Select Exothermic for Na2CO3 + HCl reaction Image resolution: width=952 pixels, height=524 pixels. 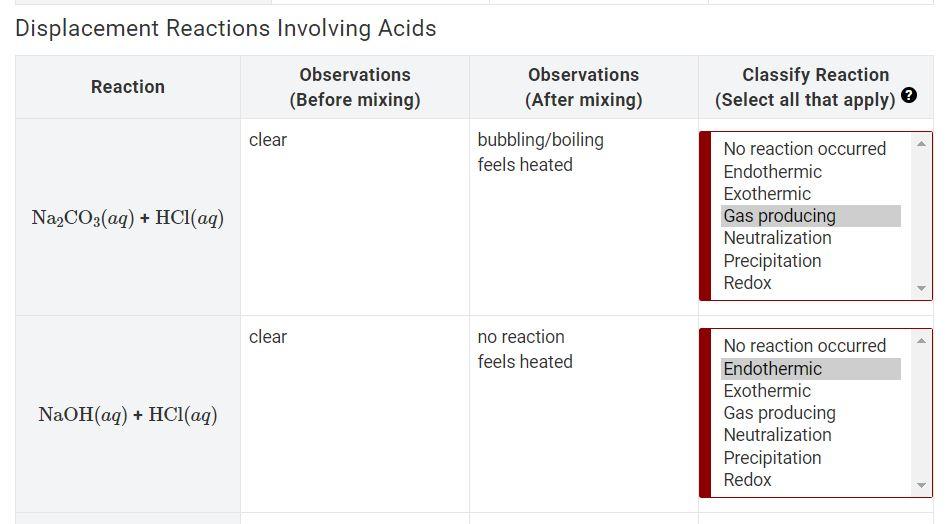[811, 194]
